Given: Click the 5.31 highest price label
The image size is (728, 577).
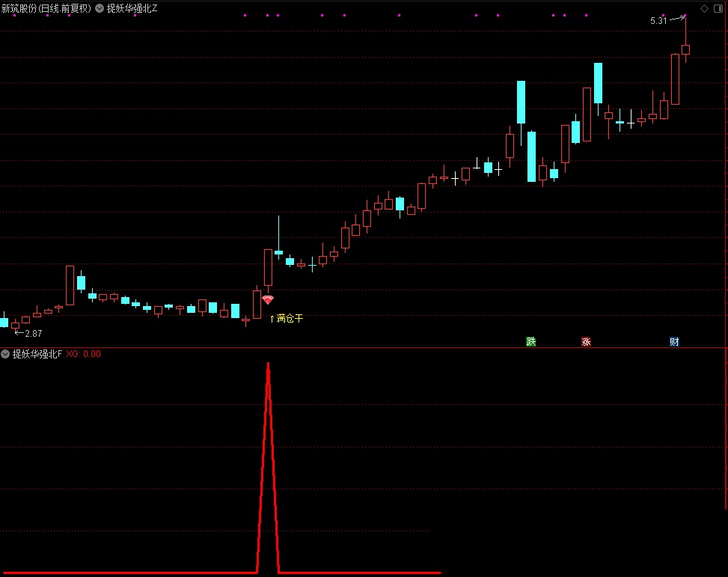Looking at the screenshot, I should 658,21.
